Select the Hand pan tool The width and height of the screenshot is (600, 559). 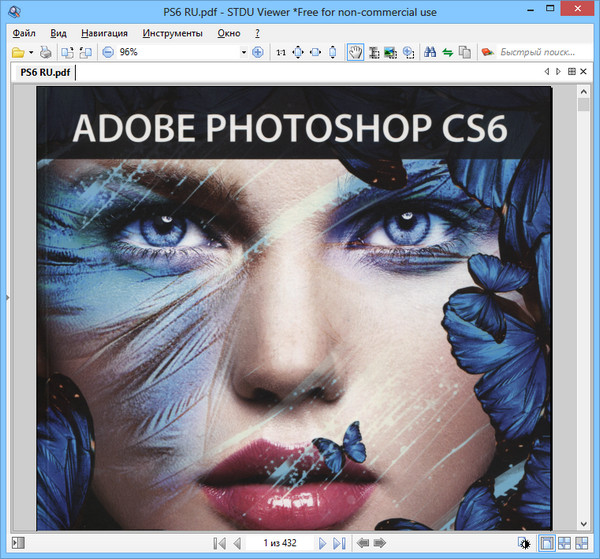[354, 52]
